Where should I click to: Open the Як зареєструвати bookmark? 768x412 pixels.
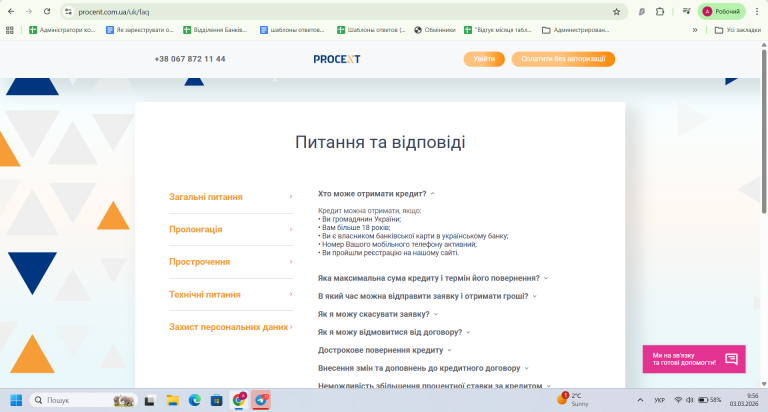[x=140, y=30]
